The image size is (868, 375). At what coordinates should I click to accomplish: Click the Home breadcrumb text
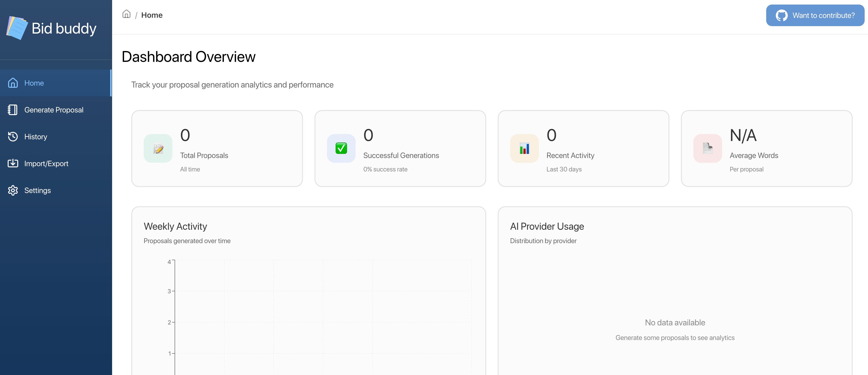point(152,15)
